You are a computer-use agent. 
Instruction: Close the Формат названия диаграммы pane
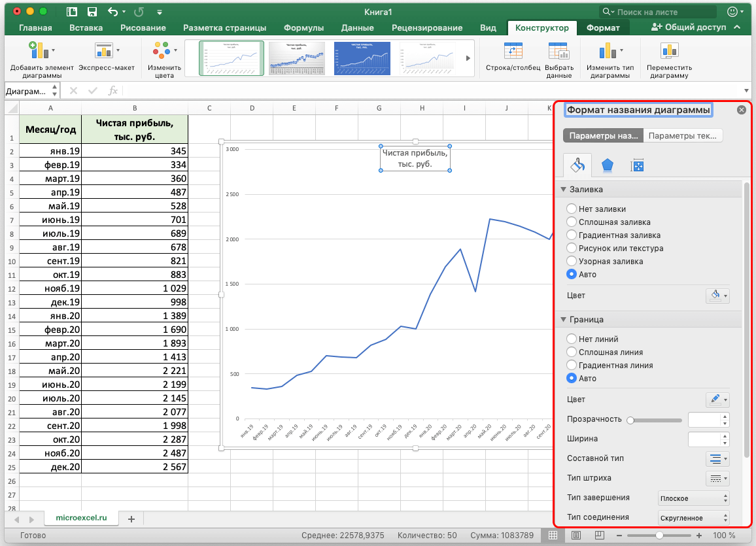point(742,110)
